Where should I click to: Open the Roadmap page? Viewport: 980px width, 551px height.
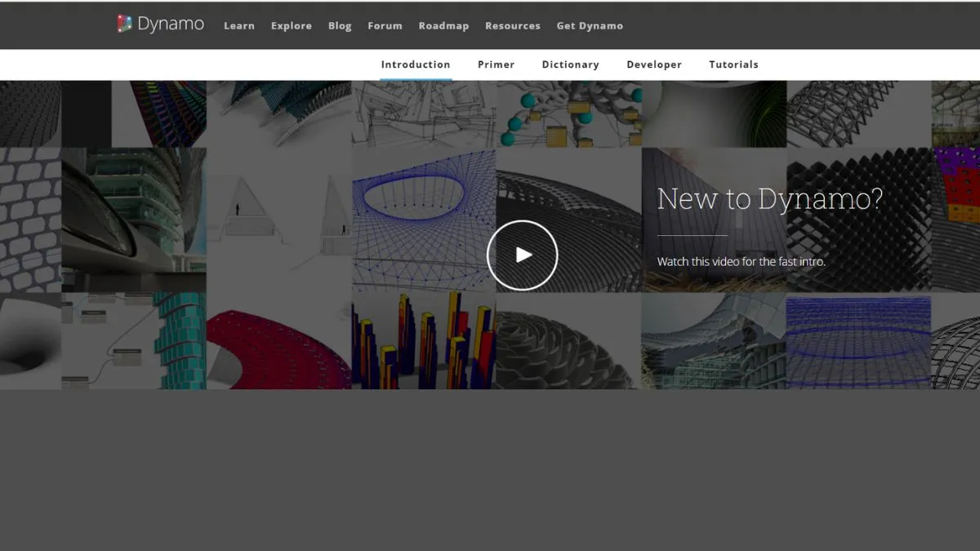pyautogui.click(x=443, y=26)
